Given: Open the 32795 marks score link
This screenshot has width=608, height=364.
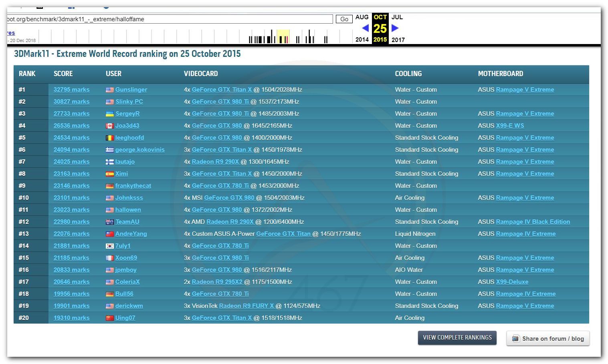Looking at the screenshot, I should (71, 90).
